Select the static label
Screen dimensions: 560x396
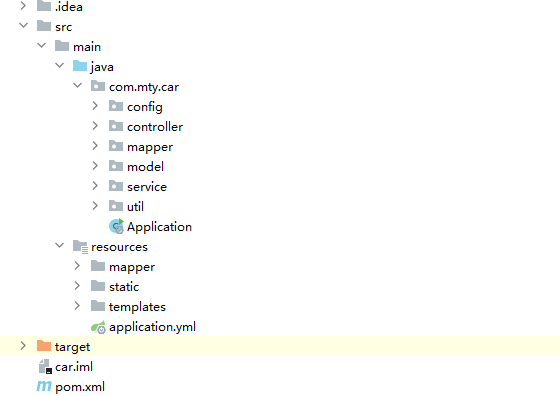(124, 287)
